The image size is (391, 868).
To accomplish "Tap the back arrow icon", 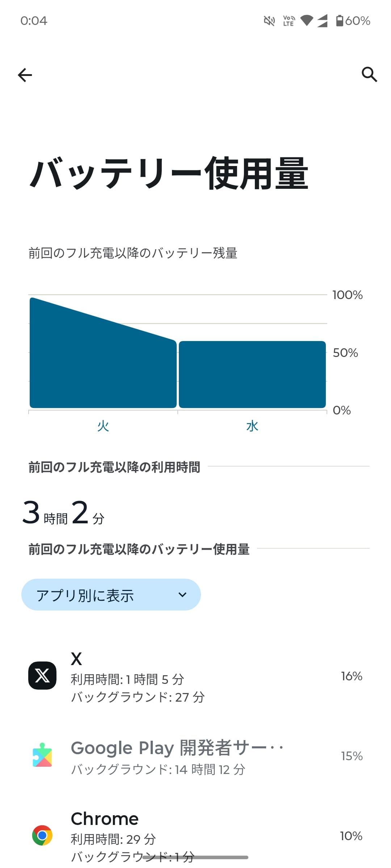I will [25, 75].
